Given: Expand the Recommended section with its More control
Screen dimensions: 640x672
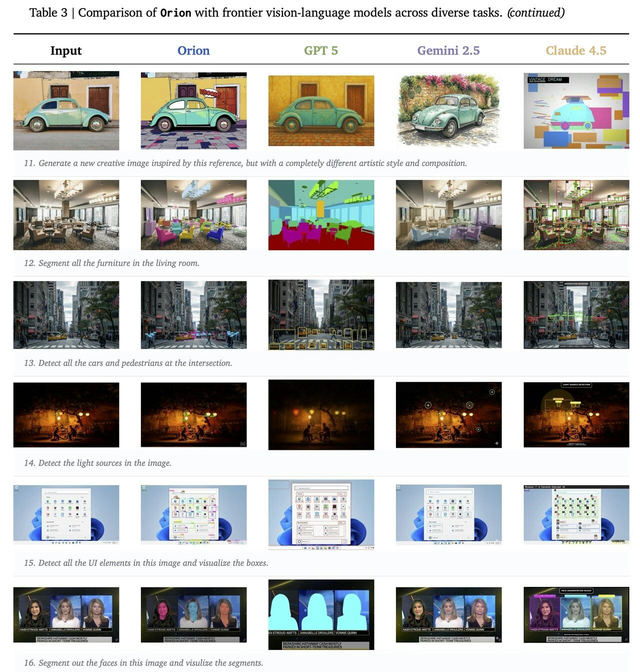Looking at the screenshot, I should (x=83, y=521).
